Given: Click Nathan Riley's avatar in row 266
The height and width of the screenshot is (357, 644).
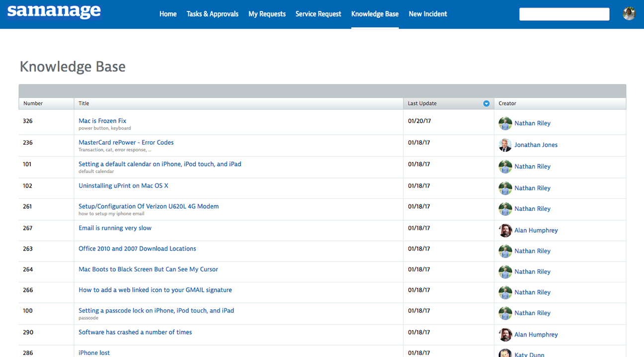Looking at the screenshot, I should coord(505,292).
